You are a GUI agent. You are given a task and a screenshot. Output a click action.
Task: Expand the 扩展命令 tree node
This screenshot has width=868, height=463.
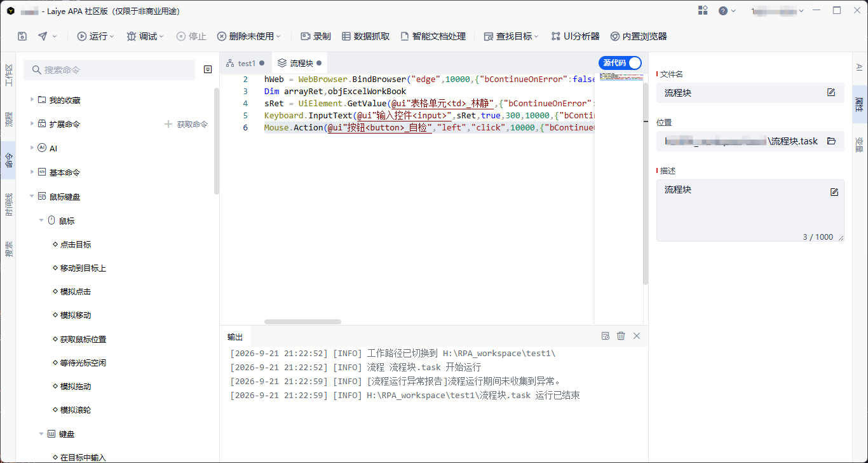[x=32, y=124]
